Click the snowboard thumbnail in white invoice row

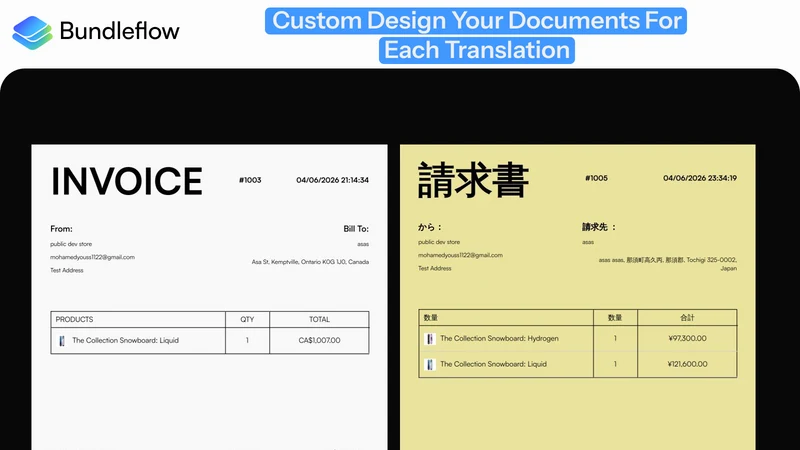coord(62,341)
